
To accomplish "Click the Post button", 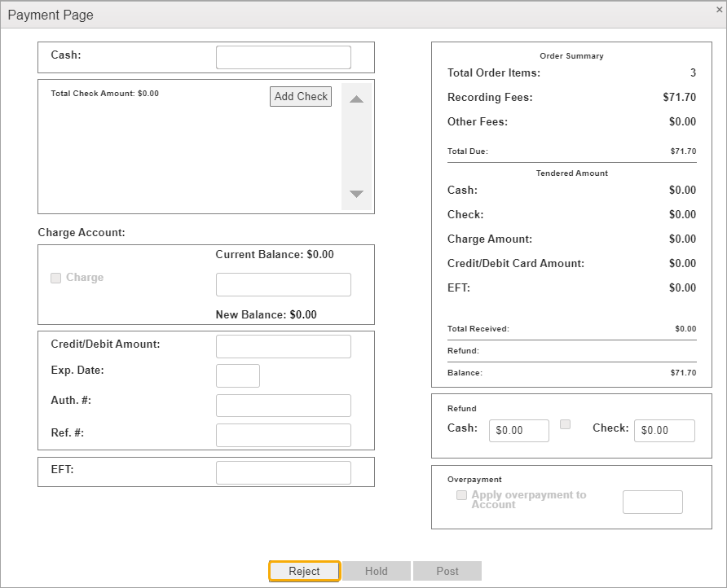I will (x=447, y=571).
